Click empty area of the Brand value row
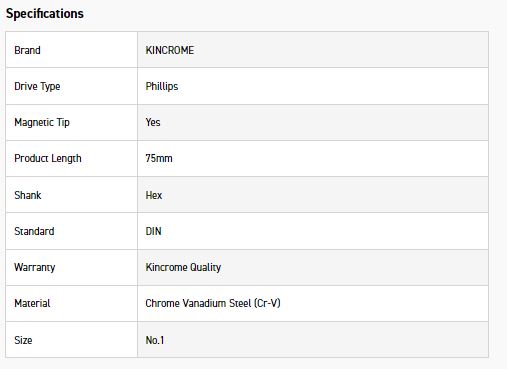This screenshot has height=369, width=507. pos(340,50)
